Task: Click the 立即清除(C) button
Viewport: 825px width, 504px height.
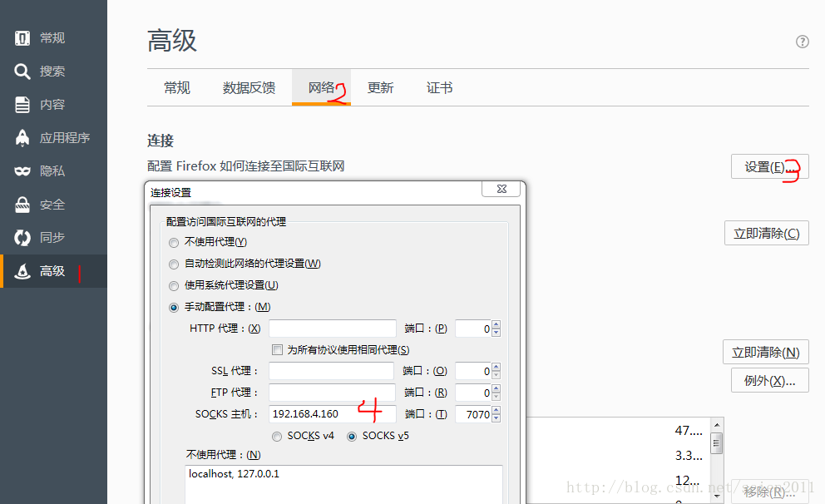Action: (767, 233)
